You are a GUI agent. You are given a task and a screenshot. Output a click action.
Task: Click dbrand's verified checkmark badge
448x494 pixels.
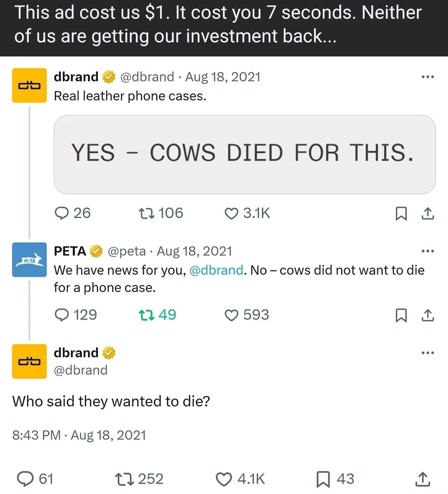[x=107, y=76]
